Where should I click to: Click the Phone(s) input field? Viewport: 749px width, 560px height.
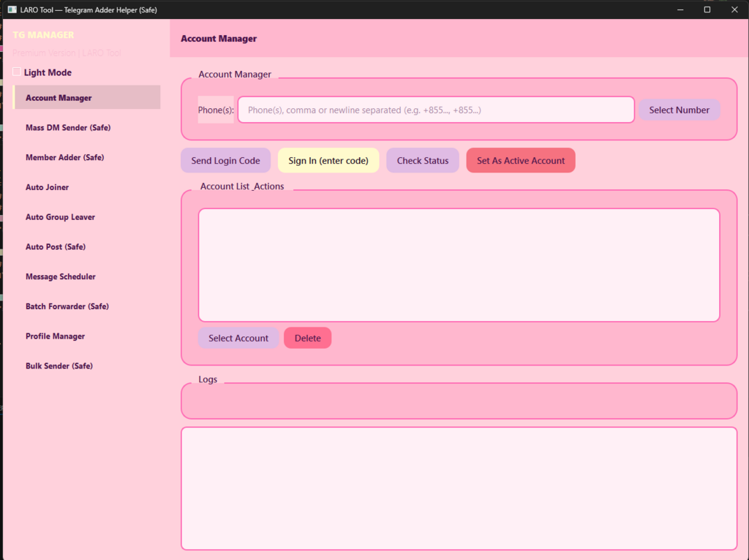(436, 110)
